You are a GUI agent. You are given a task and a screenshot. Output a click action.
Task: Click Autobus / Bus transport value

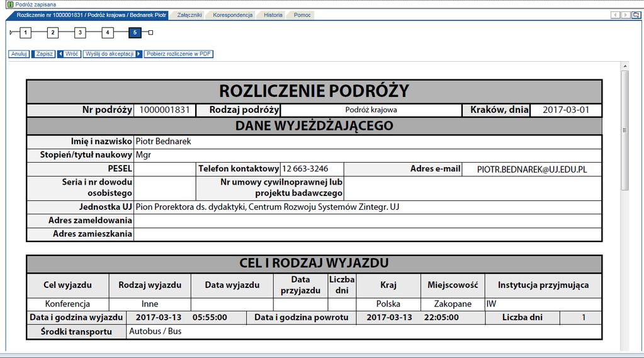click(155, 332)
